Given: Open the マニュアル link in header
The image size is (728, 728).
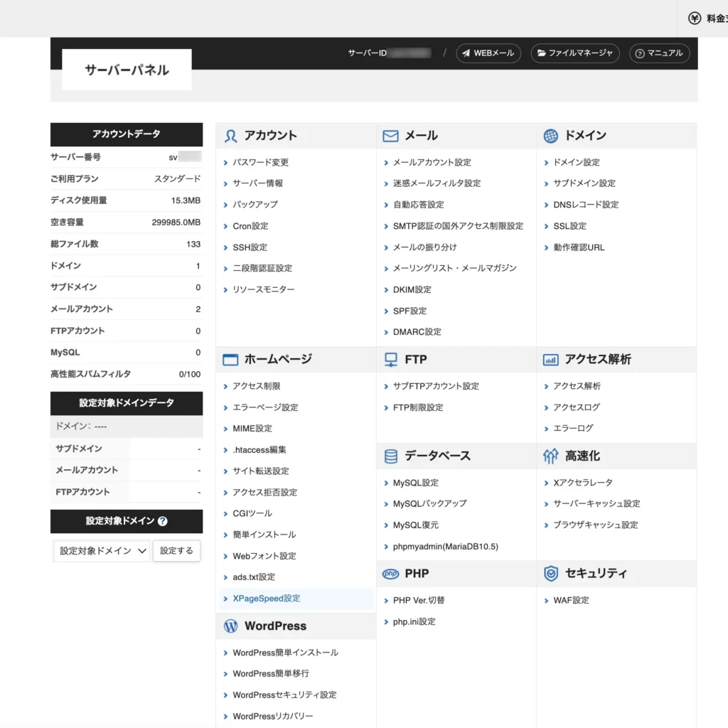Looking at the screenshot, I should (659, 53).
